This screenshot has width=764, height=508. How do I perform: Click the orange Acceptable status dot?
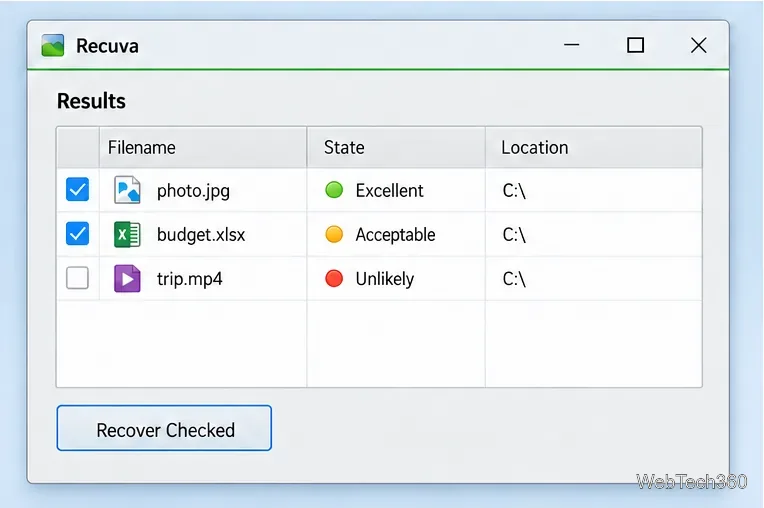[x=334, y=234]
